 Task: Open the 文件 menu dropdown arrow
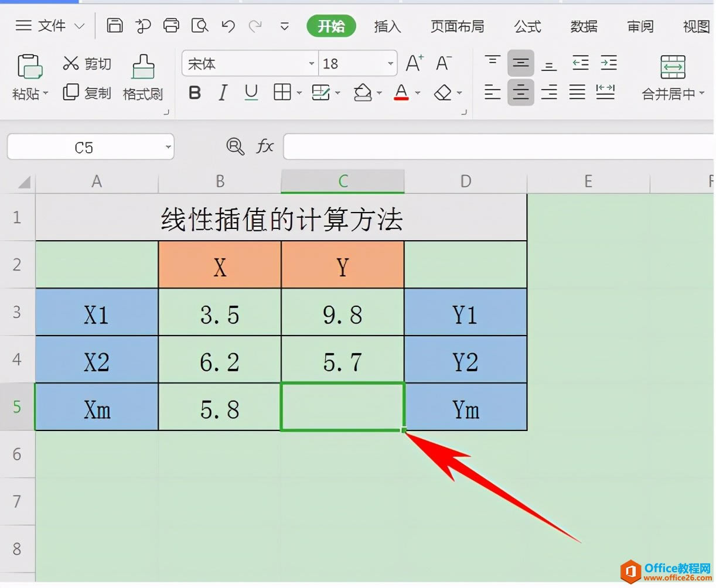[80, 26]
